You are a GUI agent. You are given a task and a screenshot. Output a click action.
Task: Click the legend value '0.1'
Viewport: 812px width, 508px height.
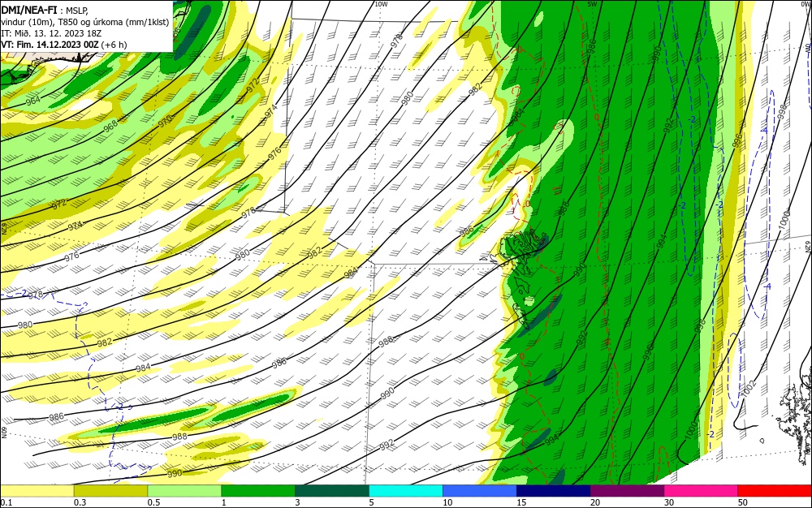coord(6,502)
